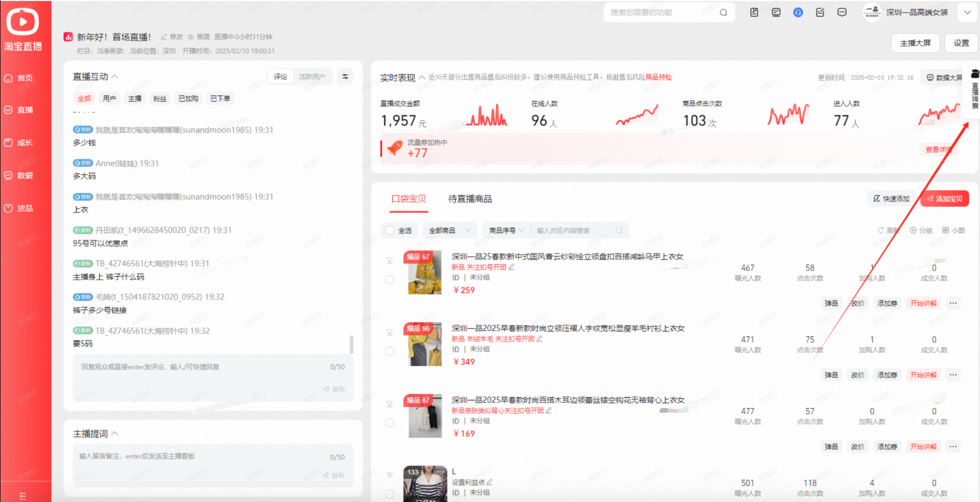The image size is (980, 502).
Task: Open the side drawer tab on the right edge
Action: pos(974,89)
